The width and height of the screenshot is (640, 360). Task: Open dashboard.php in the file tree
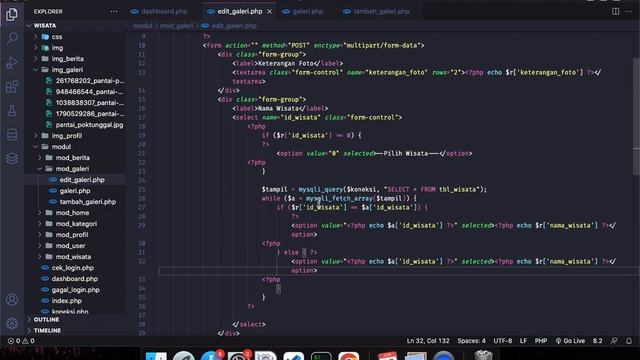76,279
